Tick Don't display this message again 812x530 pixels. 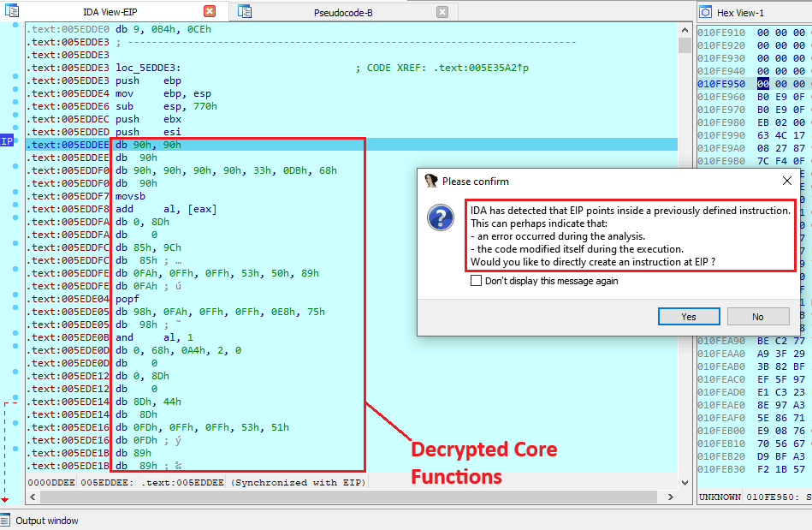[x=476, y=281]
